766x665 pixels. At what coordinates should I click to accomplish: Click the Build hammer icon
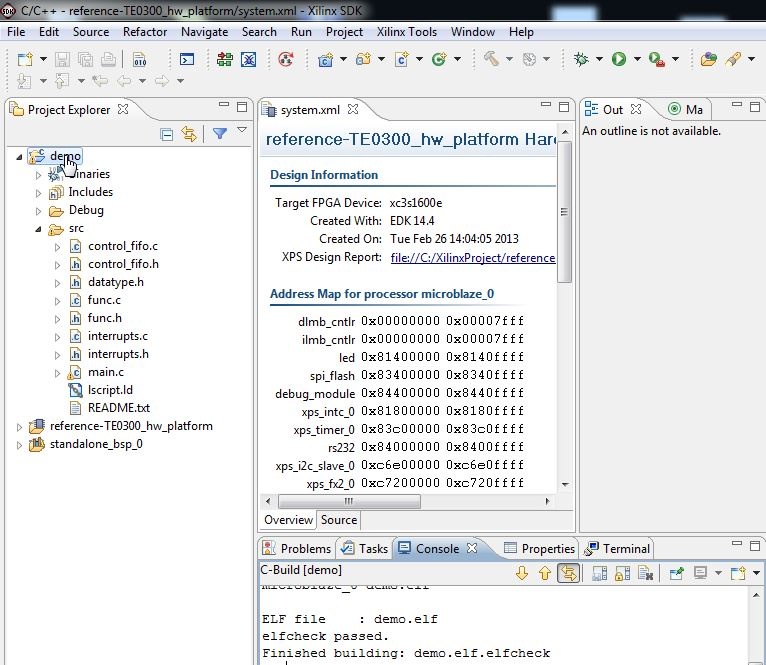click(x=491, y=59)
